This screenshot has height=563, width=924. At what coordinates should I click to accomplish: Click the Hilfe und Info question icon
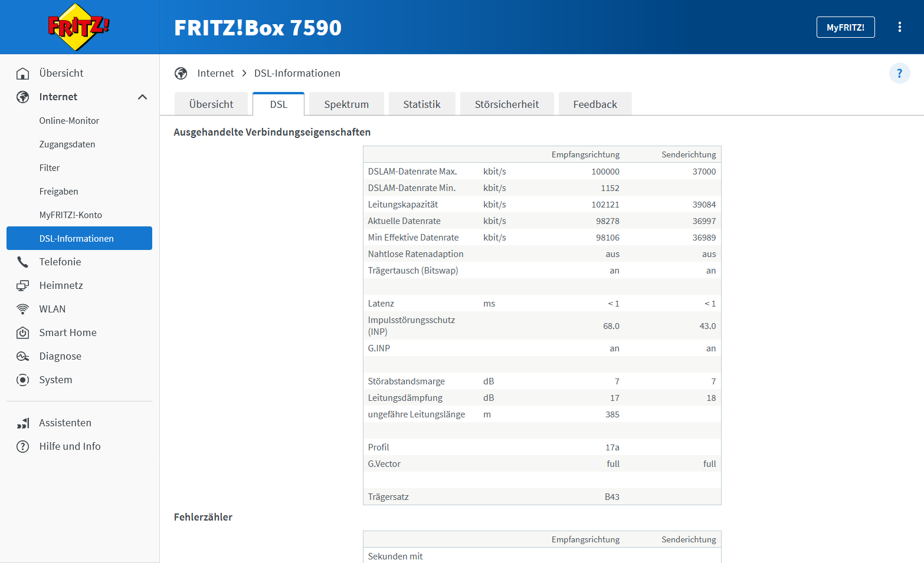coord(22,446)
